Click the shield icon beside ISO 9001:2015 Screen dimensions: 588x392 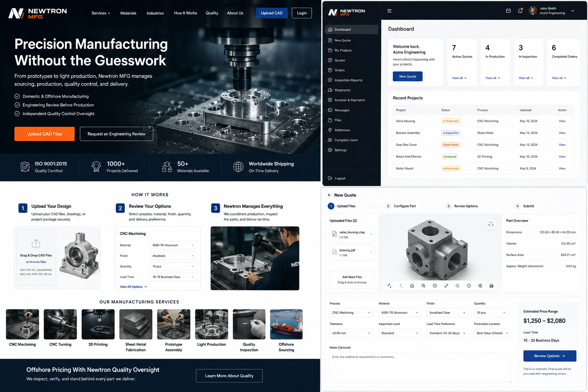pyautogui.click(x=25, y=167)
